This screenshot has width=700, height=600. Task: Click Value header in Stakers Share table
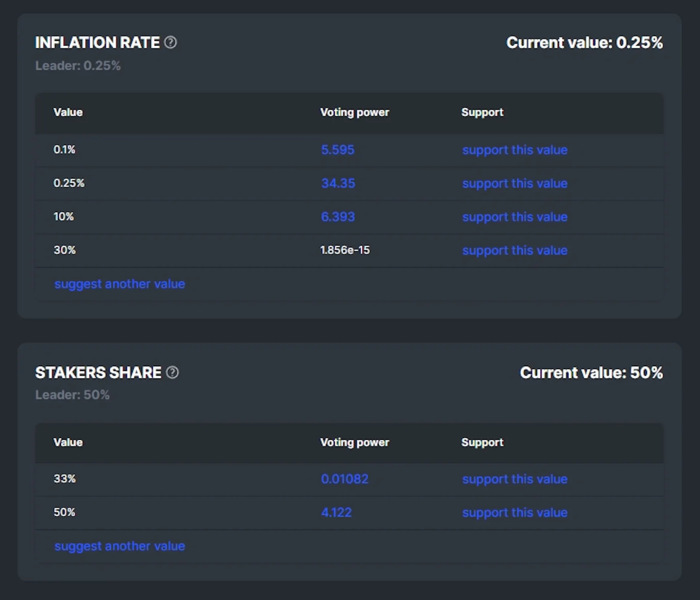(x=68, y=442)
